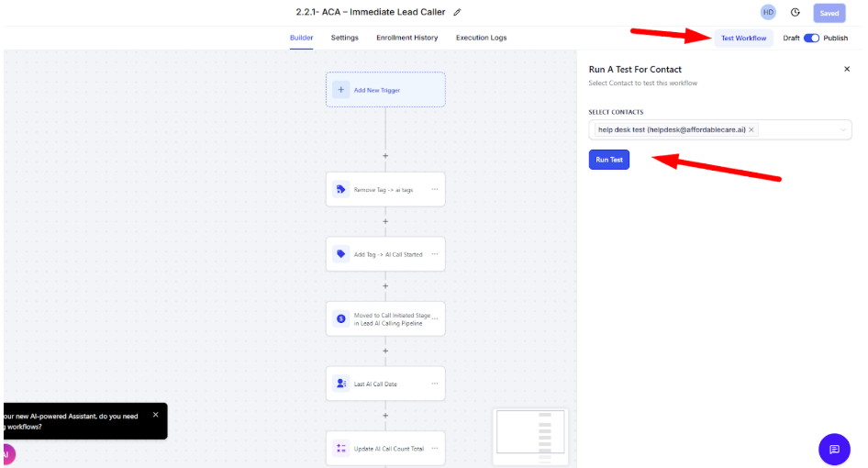Click Add New Trigger box
Screen dimensions: 868x468
click(385, 90)
